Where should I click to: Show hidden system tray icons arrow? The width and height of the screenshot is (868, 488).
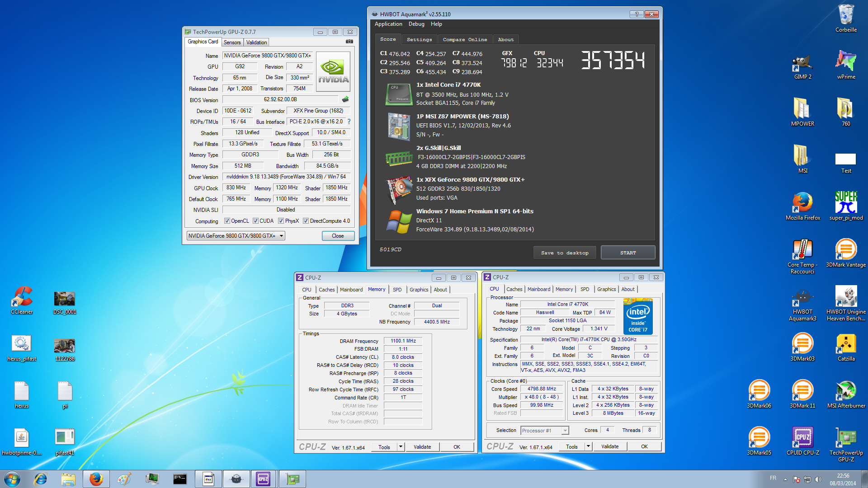pyautogui.click(x=785, y=479)
